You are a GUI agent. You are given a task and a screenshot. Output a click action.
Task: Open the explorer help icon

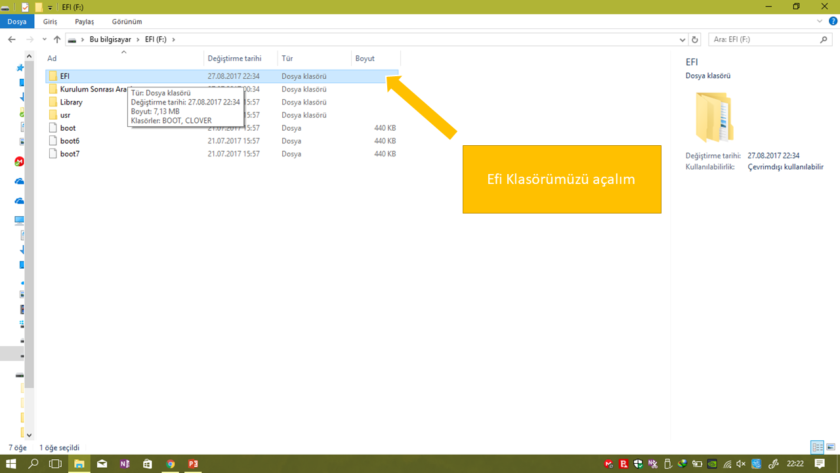tap(833, 20)
